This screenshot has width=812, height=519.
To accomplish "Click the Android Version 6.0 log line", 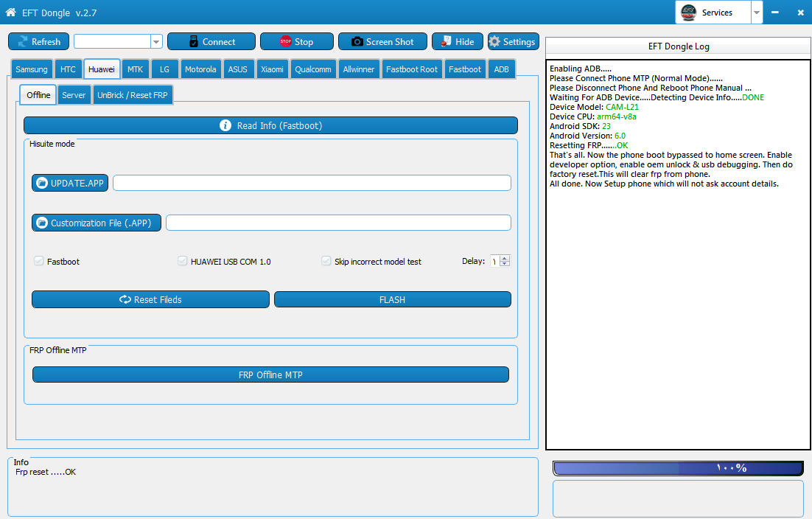I will coord(587,136).
